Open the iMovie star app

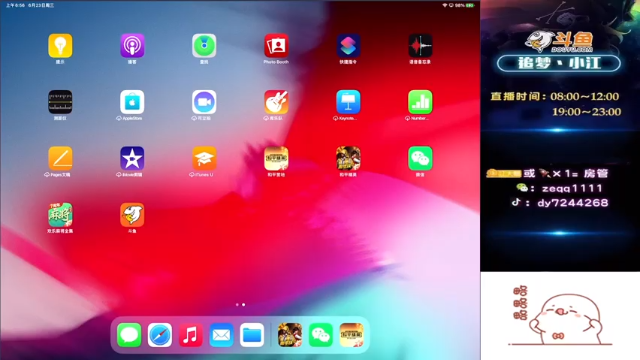[132, 158]
